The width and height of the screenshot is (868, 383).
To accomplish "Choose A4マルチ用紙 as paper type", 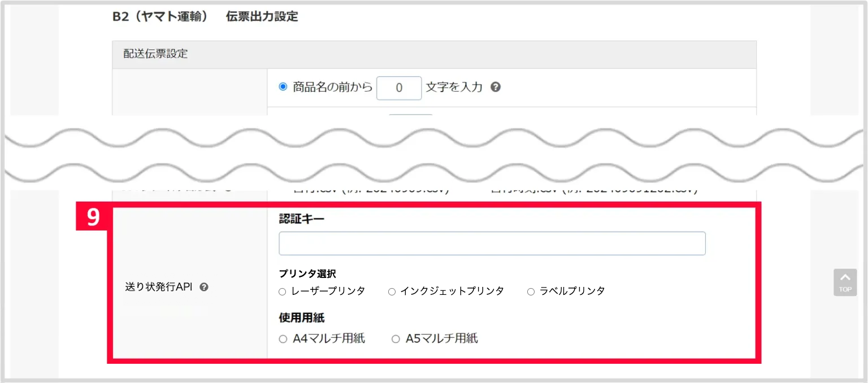I will (282, 338).
